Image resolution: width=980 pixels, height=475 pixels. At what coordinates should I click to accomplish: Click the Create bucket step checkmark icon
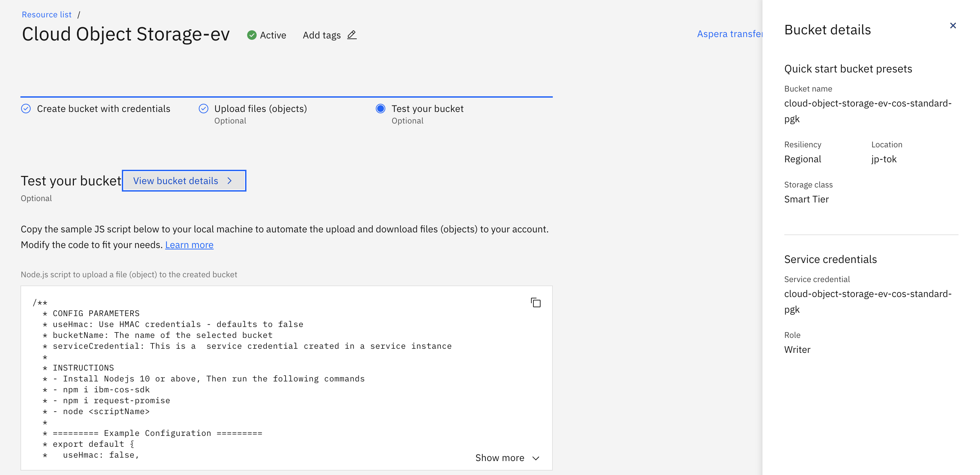click(x=26, y=109)
